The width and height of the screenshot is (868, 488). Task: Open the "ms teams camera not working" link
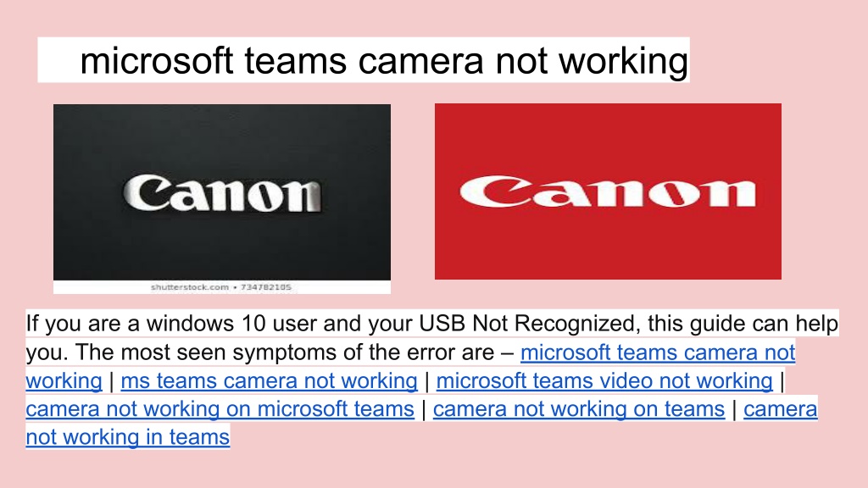click(x=269, y=380)
